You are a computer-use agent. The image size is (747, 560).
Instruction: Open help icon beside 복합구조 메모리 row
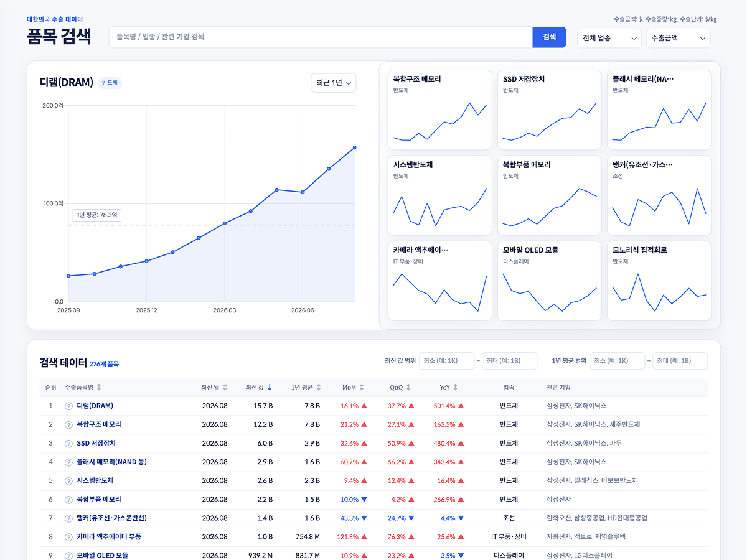69,424
